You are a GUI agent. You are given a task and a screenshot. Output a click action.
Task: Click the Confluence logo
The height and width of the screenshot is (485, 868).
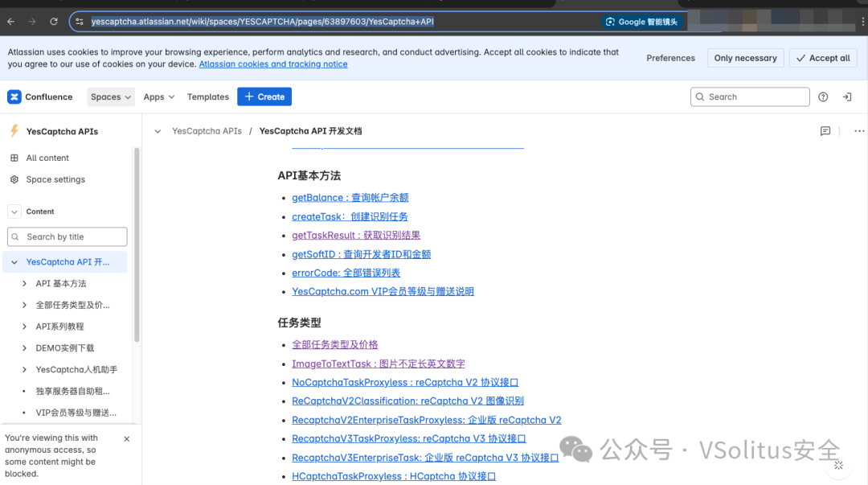pos(40,97)
